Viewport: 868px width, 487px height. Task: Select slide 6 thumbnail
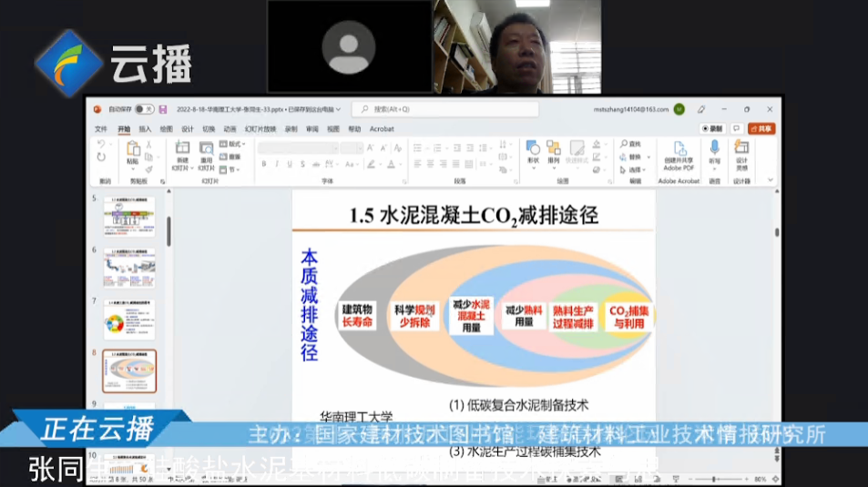coord(129,268)
